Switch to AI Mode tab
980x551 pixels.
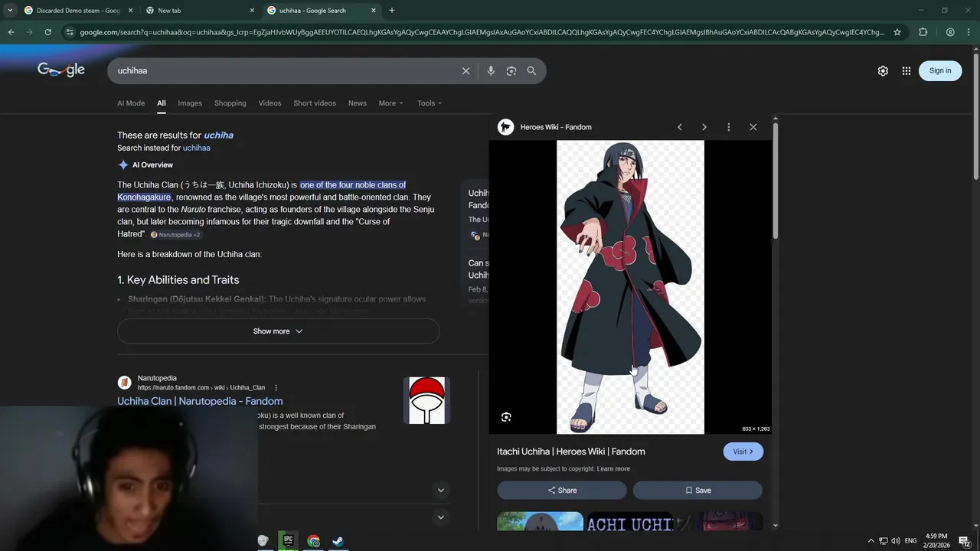pos(131,103)
